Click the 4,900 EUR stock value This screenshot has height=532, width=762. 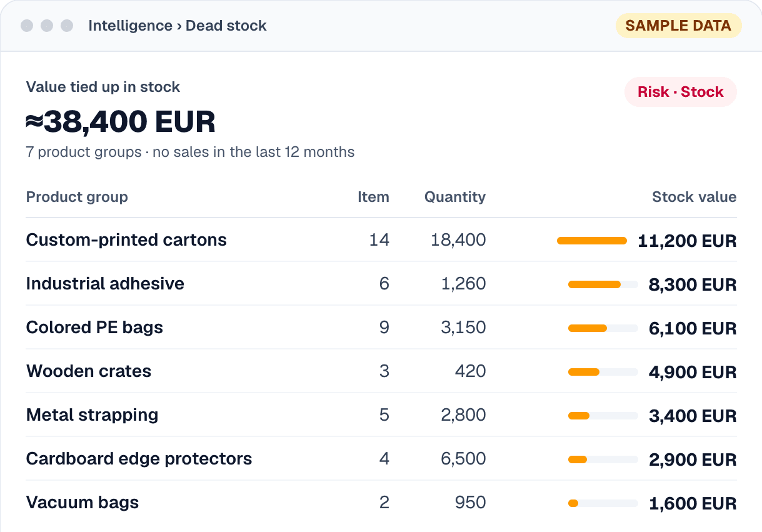click(x=693, y=372)
